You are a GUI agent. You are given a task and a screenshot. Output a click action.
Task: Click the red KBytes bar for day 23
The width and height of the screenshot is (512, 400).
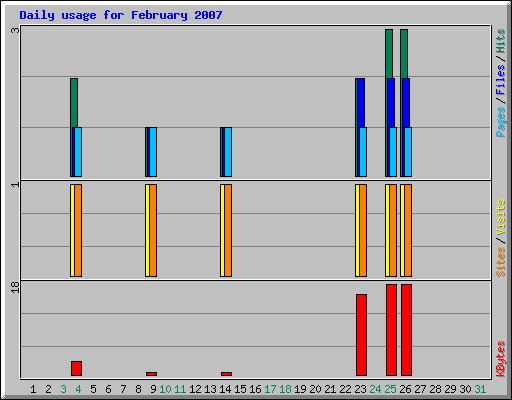(x=361, y=335)
